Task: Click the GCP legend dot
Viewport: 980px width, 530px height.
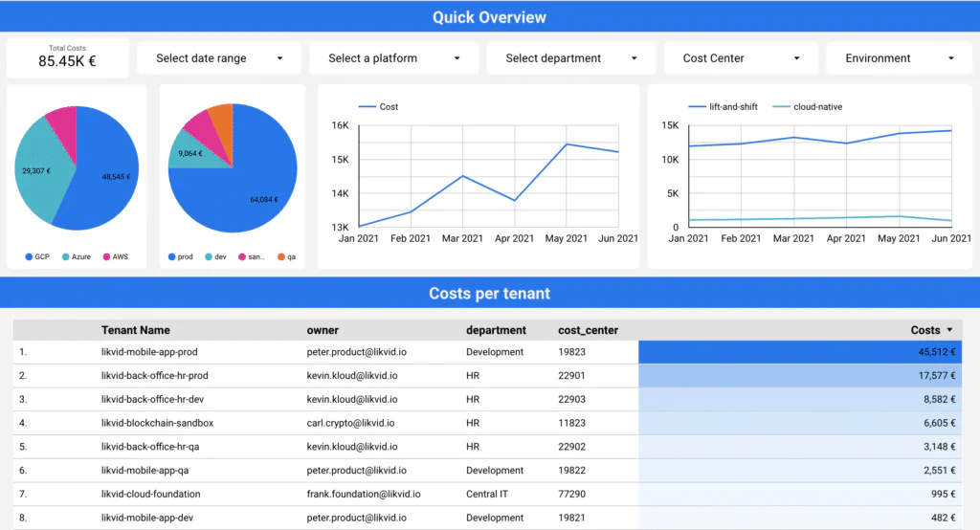Action: click(x=29, y=257)
